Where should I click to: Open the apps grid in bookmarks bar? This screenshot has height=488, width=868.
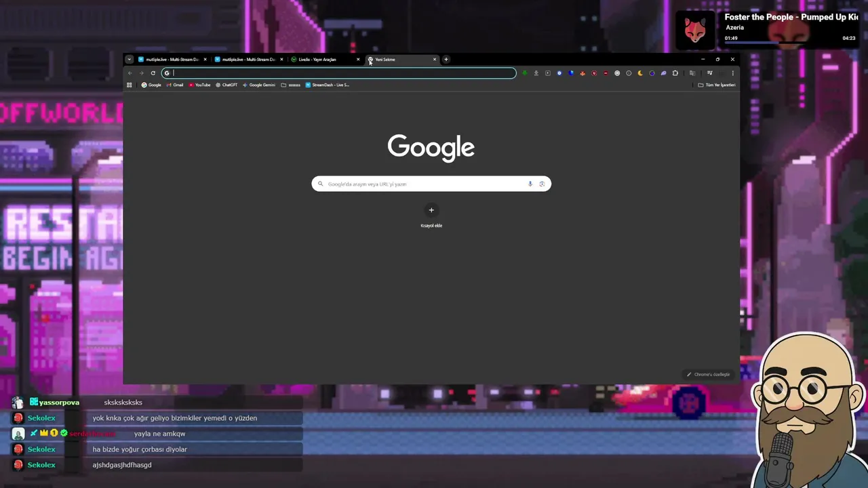coord(129,85)
